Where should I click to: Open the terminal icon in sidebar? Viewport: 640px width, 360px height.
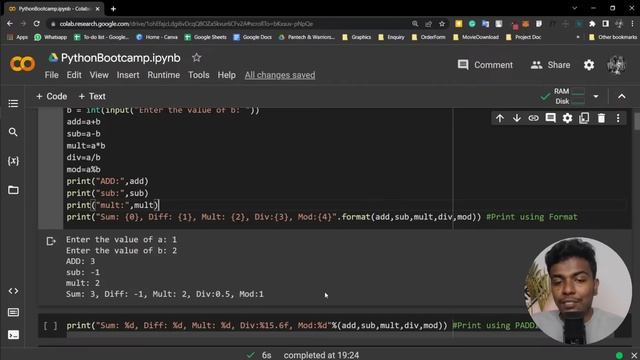[x=13, y=335]
